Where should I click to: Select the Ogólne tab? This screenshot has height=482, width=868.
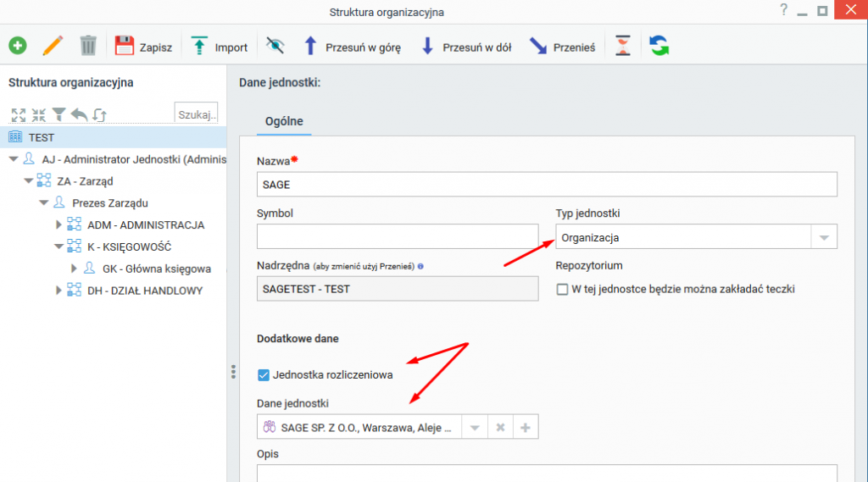(x=284, y=121)
